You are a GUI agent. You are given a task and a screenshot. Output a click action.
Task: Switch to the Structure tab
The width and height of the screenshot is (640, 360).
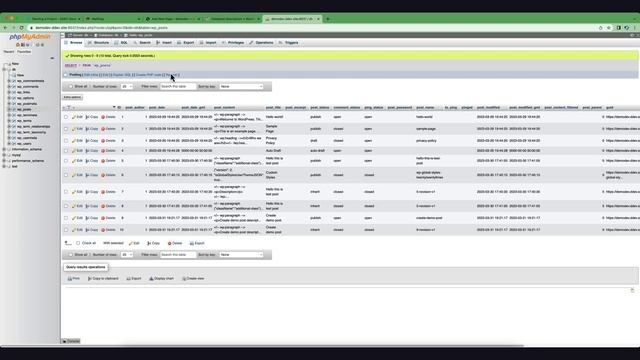click(99, 43)
